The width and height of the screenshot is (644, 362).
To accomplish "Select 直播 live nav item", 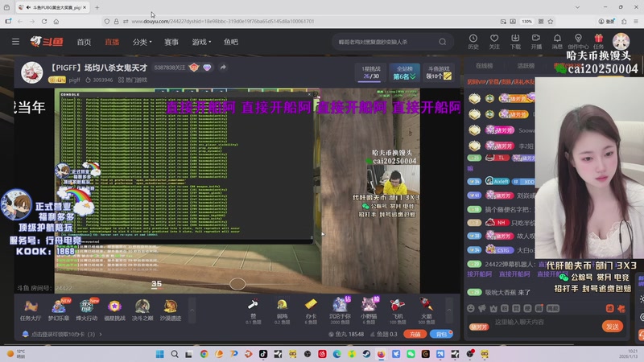I will coord(112,42).
